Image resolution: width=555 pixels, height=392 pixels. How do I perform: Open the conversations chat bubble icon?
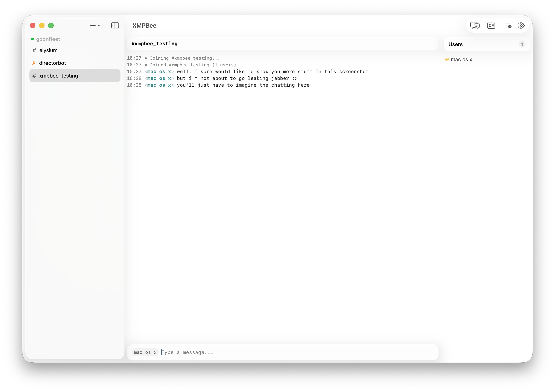pos(475,25)
